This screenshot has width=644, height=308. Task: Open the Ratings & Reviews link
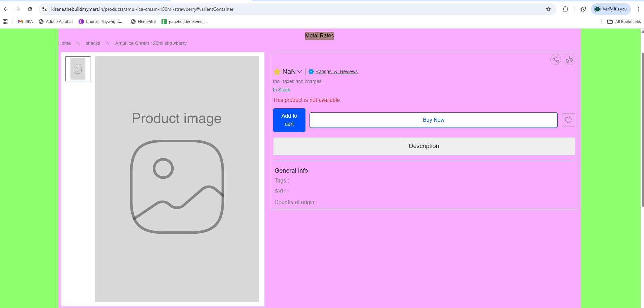click(336, 72)
